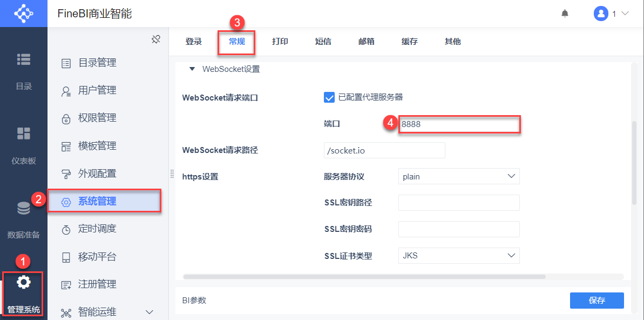Click the 外观配置 paint roller icon
The image size is (644, 320).
[x=66, y=174]
